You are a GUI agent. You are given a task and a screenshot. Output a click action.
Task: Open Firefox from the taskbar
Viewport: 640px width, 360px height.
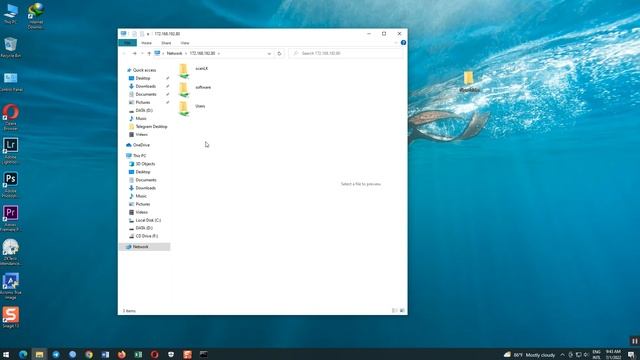(x=122, y=354)
